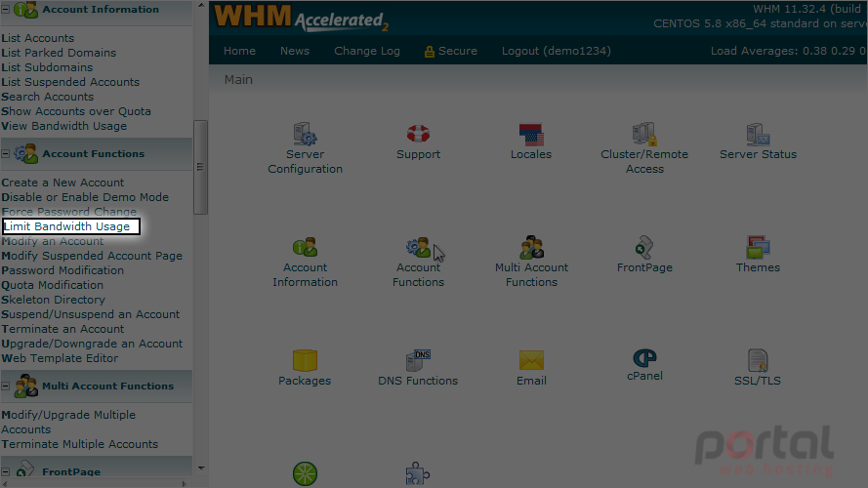868x488 pixels.
Task: Open List Suspended Accounts link
Action: pos(70,82)
